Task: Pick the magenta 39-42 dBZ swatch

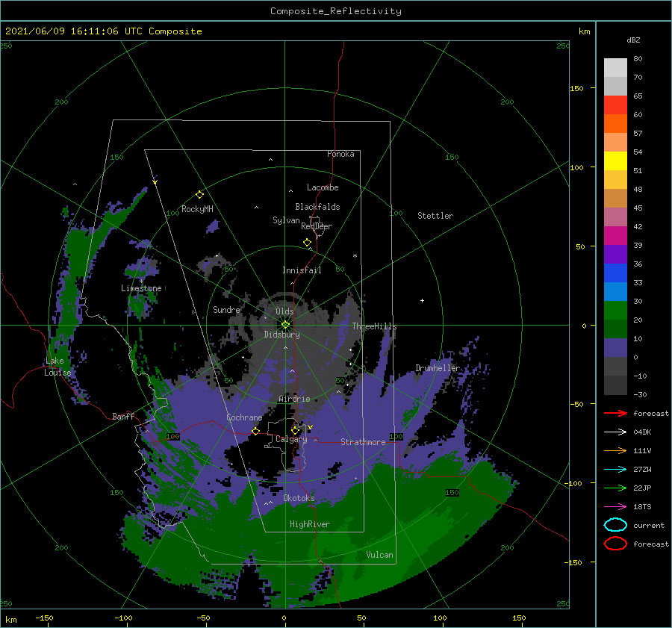Action: (615, 236)
